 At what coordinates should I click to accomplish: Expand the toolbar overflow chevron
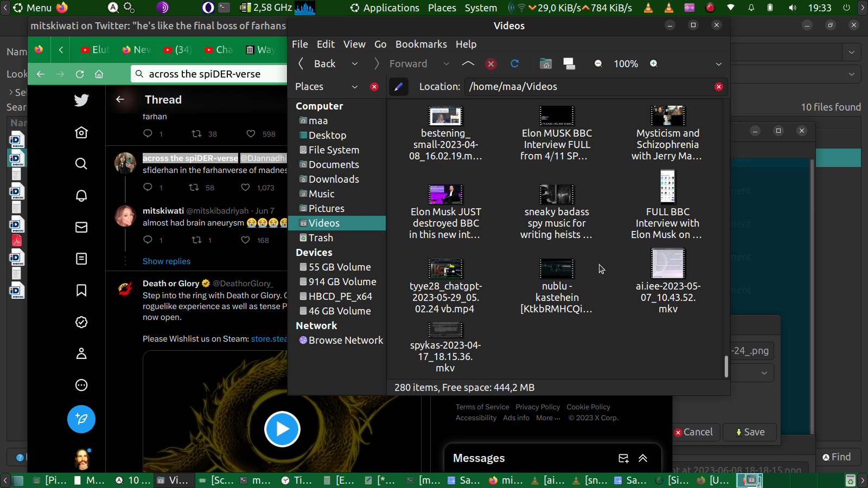[718, 64]
